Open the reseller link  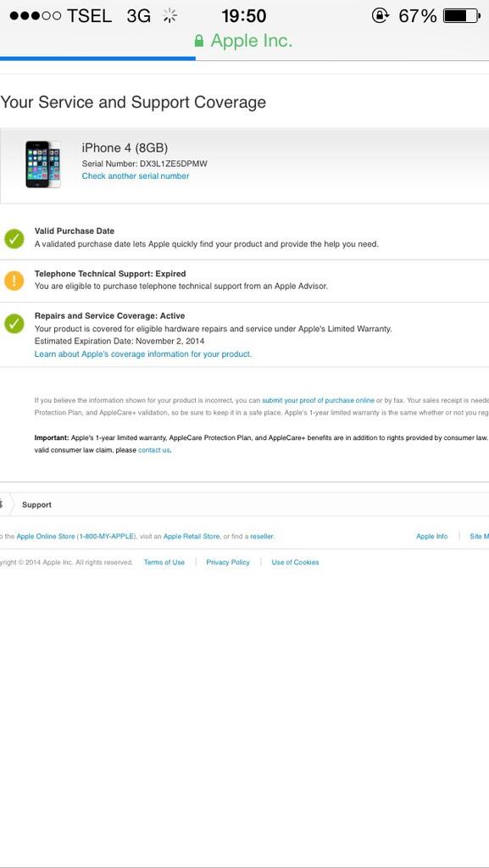point(262,537)
